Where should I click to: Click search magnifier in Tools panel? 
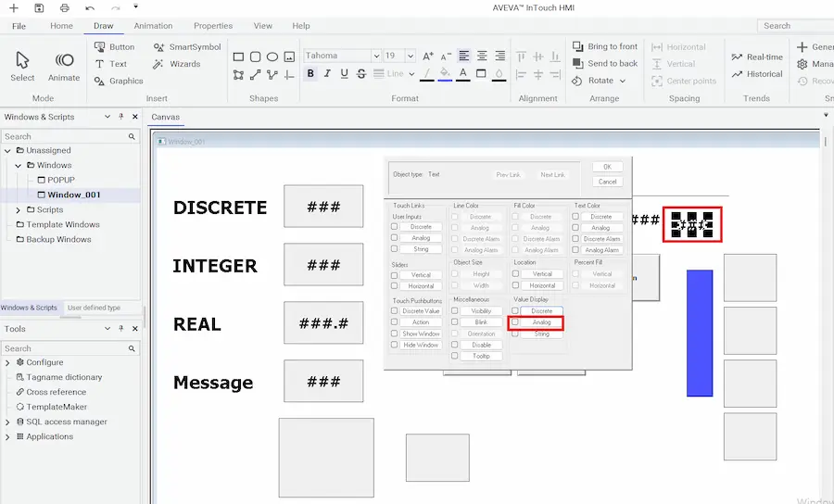132,348
